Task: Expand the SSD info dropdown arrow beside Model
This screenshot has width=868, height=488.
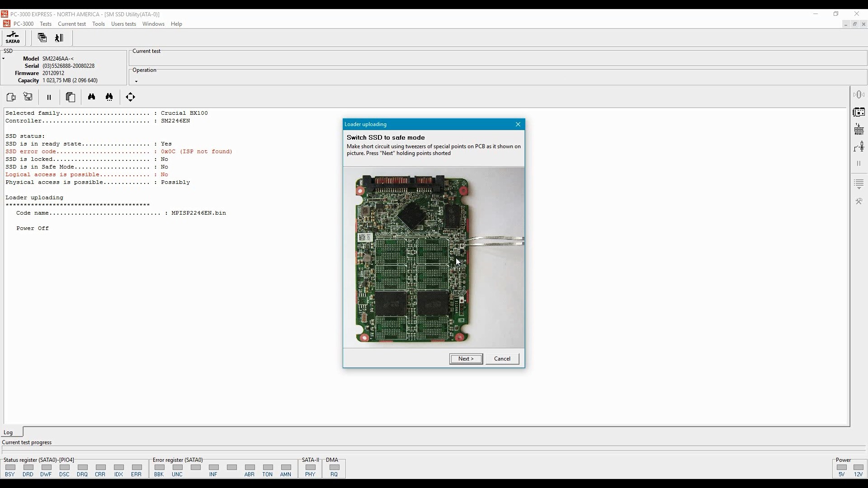Action: click(4, 59)
